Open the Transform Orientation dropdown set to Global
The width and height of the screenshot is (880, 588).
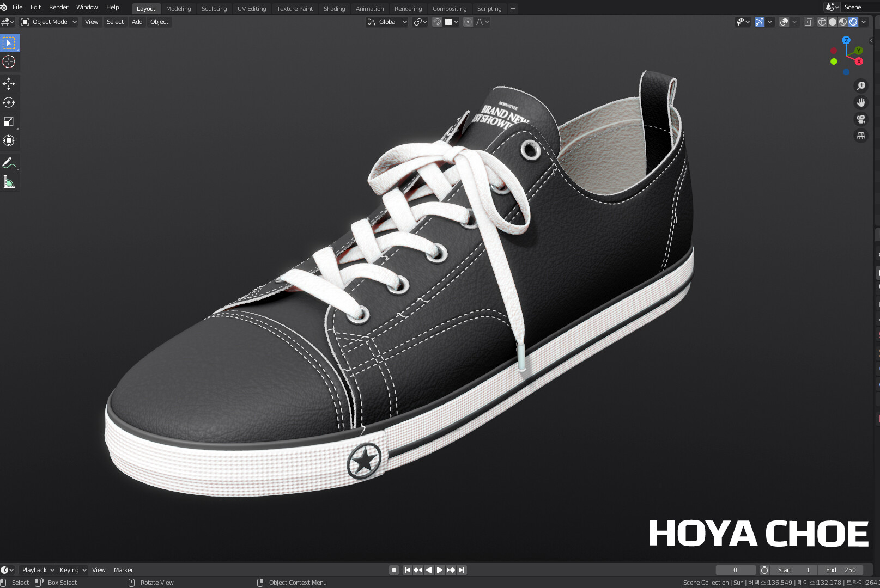(387, 22)
